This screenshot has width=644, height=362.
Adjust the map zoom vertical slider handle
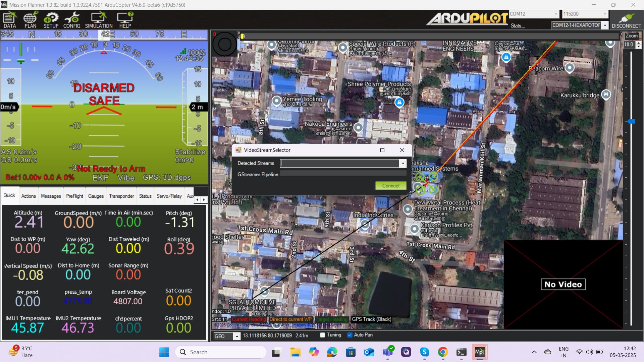pyautogui.click(x=631, y=121)
